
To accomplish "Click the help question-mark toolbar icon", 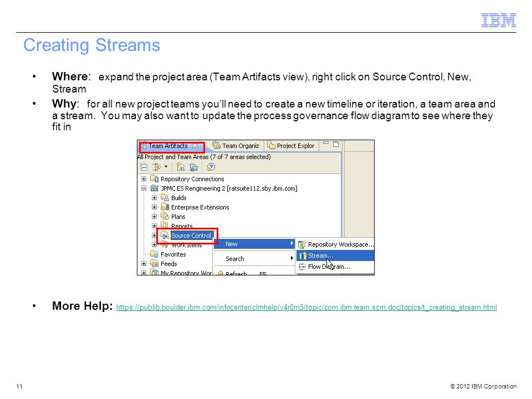I will (x=211, y=167).
